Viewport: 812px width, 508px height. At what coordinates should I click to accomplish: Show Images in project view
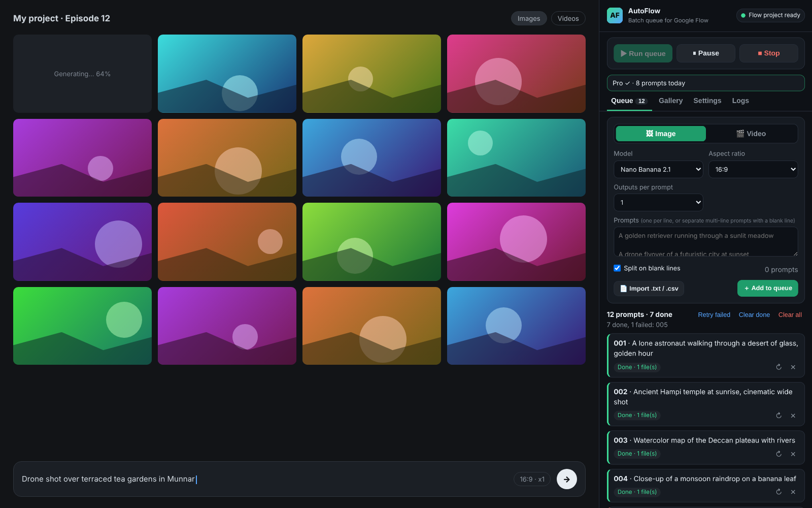pyautogui.click(x=529, y=18)
